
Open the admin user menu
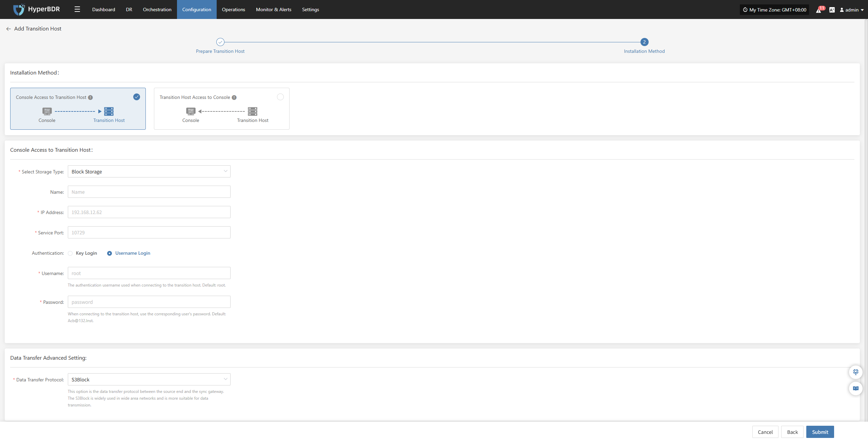[851, 10]
